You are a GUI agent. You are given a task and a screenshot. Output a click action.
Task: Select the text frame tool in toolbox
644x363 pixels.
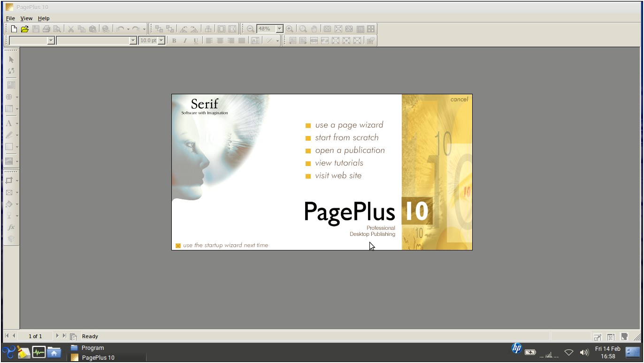pos(11,85)
